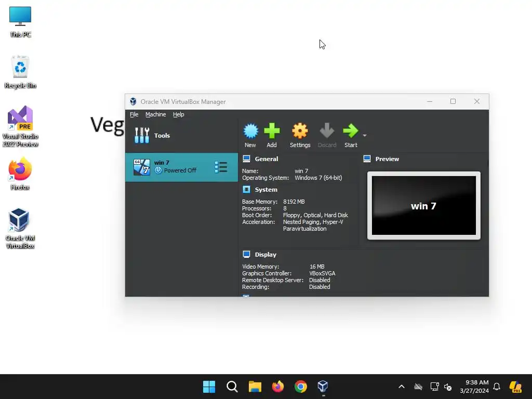
Task: Click the Preview monitor icon
Action: [x=367, y=159]
